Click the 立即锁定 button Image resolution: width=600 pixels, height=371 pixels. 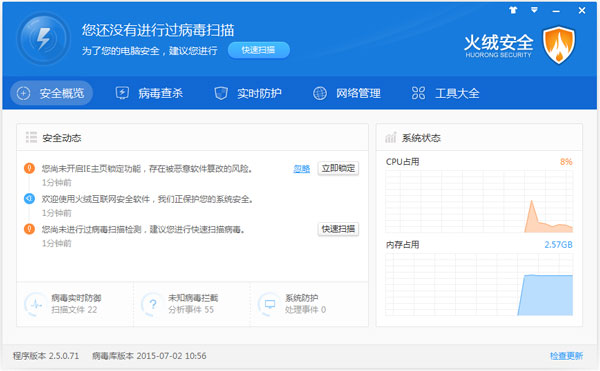click(x=338, y=168)
